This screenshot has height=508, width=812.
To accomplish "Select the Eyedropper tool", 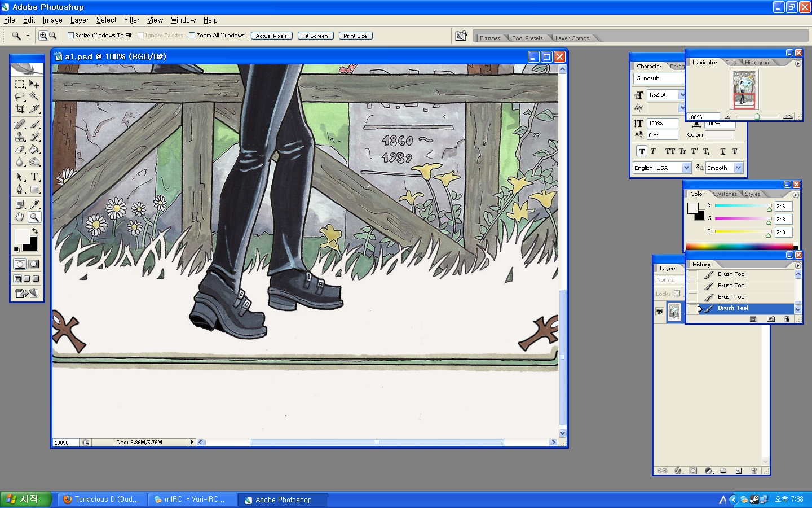I will (x=34, y=204).
